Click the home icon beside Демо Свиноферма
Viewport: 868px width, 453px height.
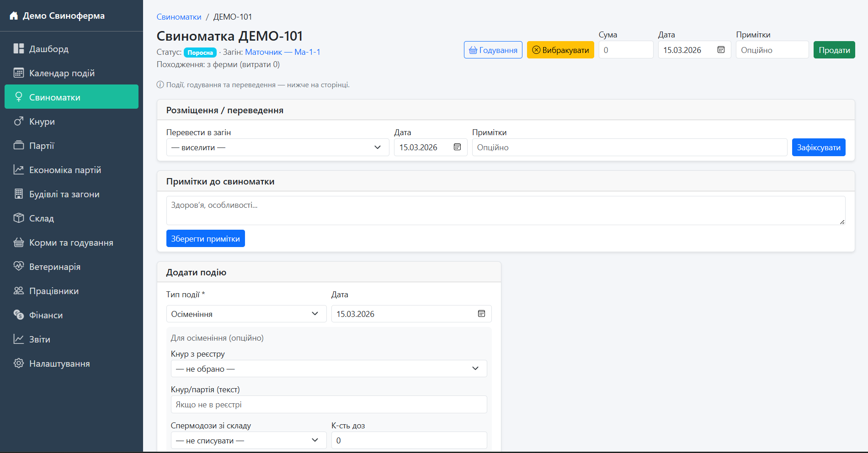(x=14, y=16)
